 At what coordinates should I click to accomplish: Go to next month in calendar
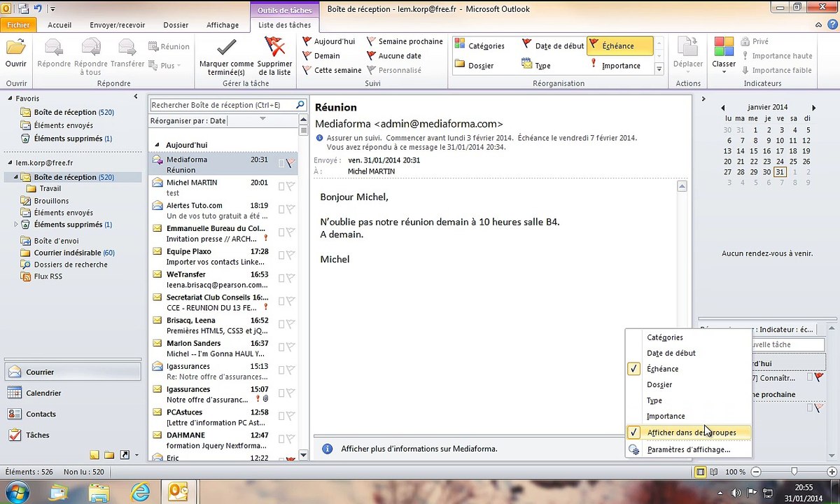[x=813, y=108]
